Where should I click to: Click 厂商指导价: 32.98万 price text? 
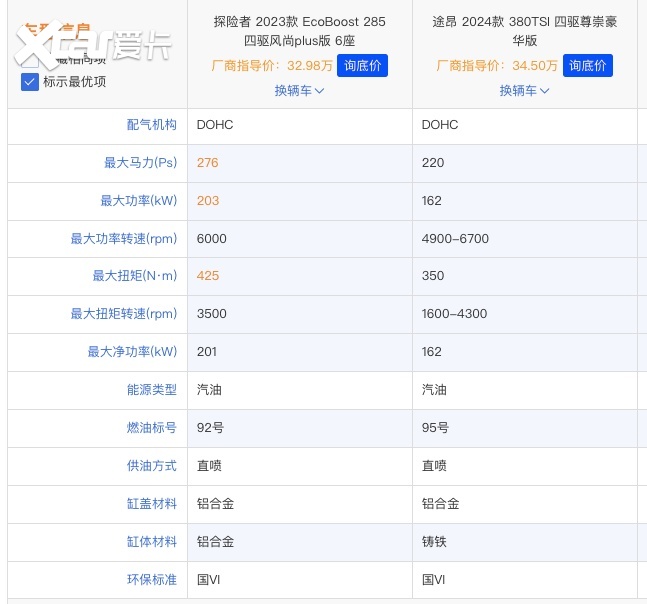pos(272,66)
